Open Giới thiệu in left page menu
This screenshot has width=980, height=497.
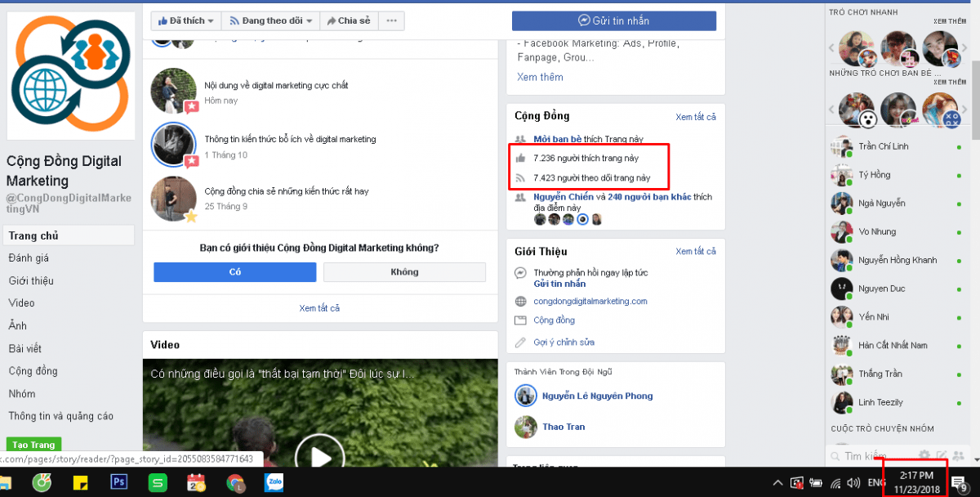[31, 280]
